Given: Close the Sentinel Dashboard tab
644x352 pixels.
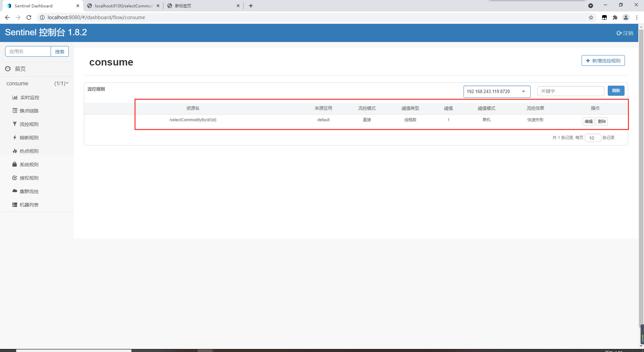Looking at the screenshot, I should pos(78,6).
